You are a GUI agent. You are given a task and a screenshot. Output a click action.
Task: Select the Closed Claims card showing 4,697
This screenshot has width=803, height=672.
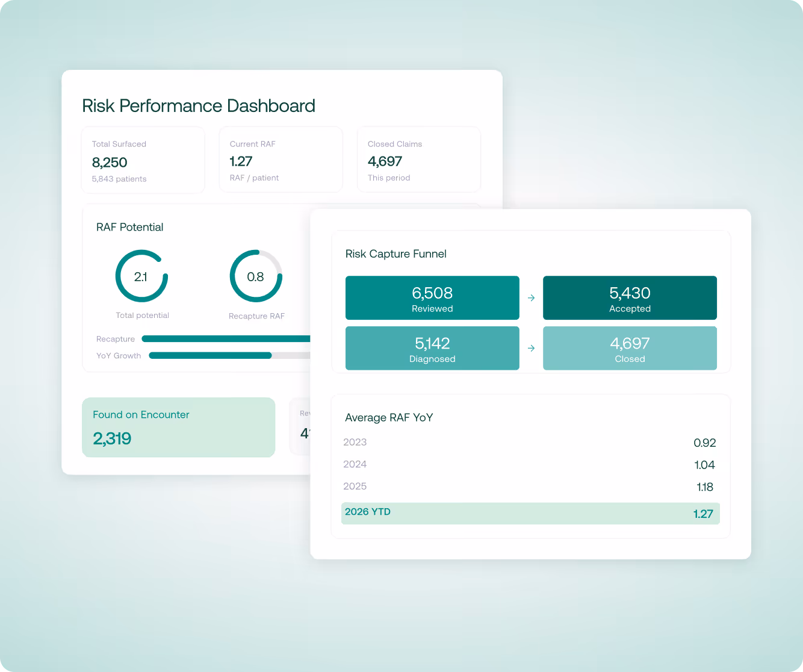pos(419,160)
